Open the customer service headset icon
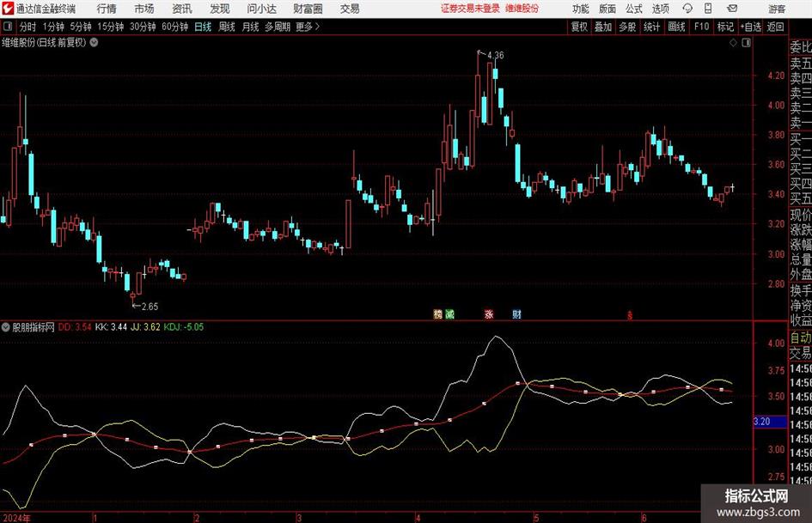Viewport: 812px width, 523px height. [687, 9]
